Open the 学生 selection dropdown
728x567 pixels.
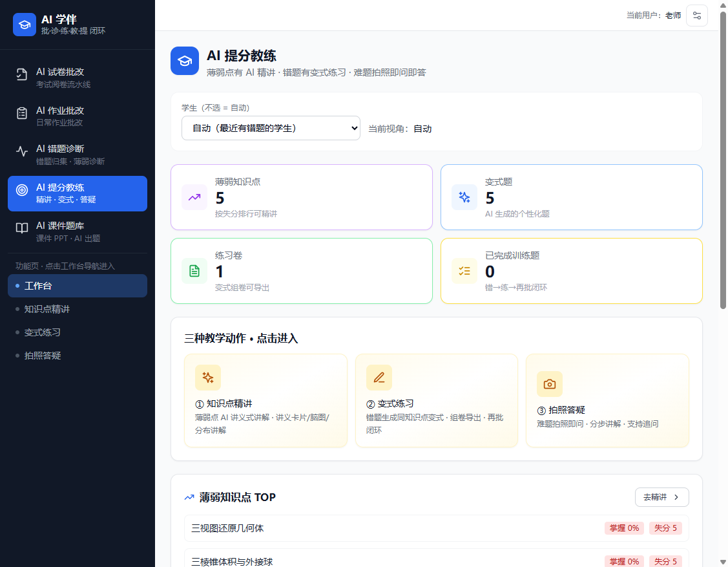pos(271,128)
